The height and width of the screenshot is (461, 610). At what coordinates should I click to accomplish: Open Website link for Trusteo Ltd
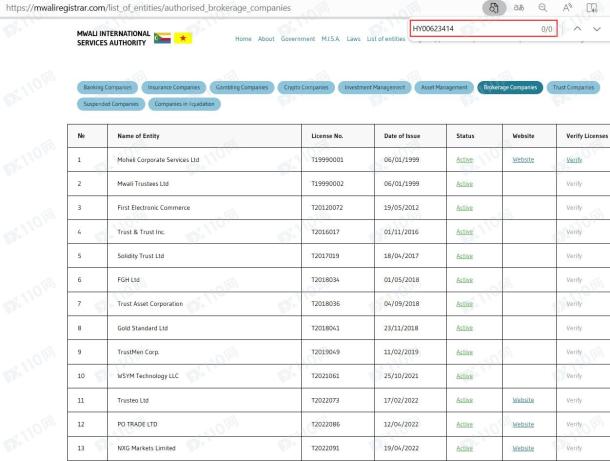(523, 400)
